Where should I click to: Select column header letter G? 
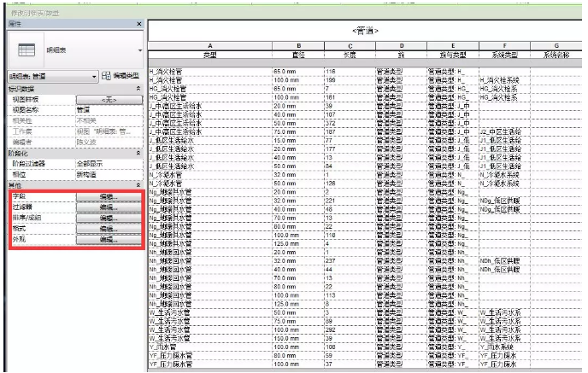click(556, 46)
